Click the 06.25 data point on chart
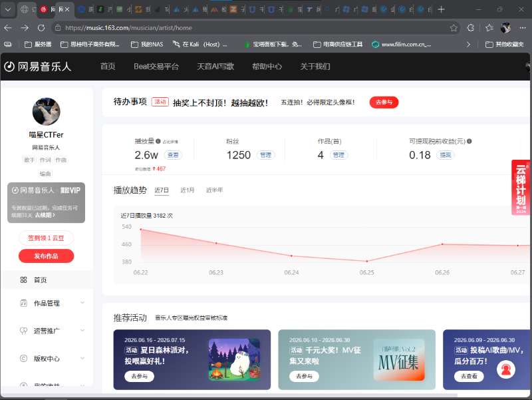Viewport: 532px width, 400px height. point(367,261)
